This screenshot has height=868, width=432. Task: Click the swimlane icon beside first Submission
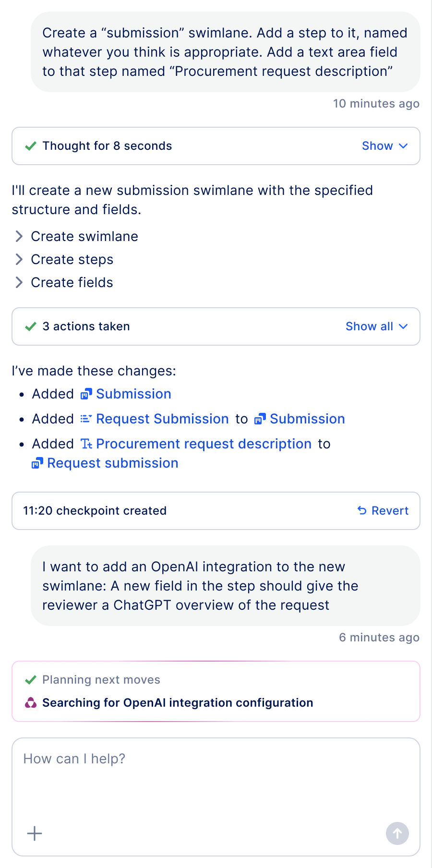click(86, 394)
